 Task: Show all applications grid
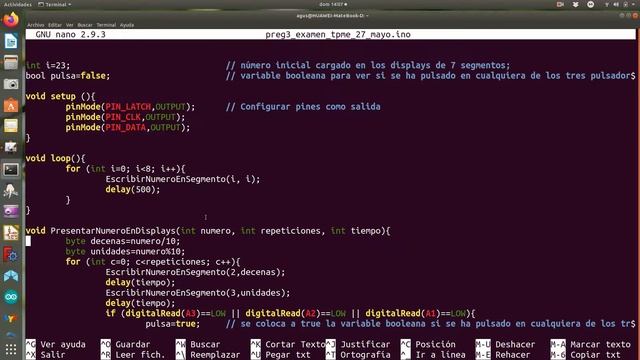11,349
